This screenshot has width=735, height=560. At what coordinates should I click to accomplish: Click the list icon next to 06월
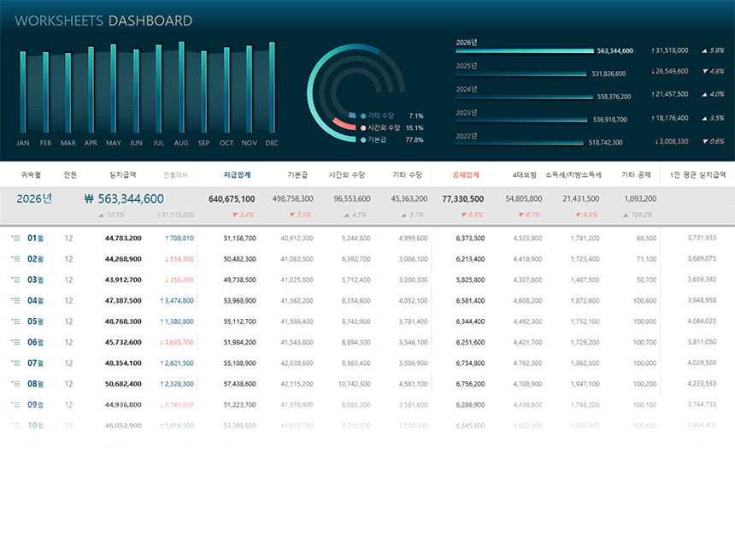point(15,342)
